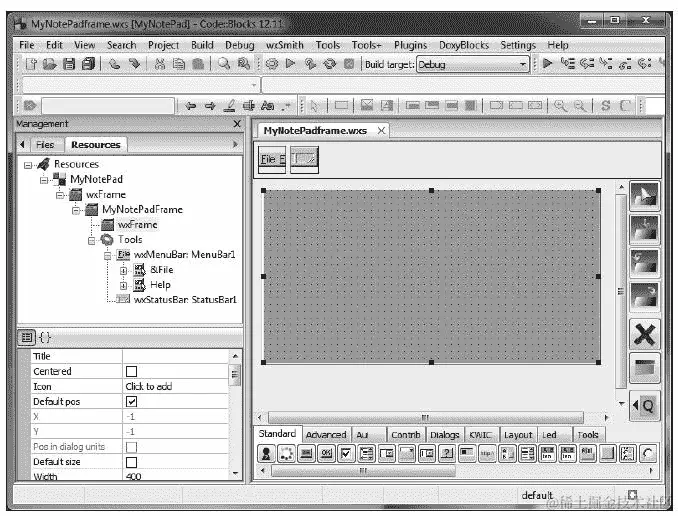Save the current file with floppy icon
The width and height of the screenshot is (678, 516).
(x=69, y=64)
